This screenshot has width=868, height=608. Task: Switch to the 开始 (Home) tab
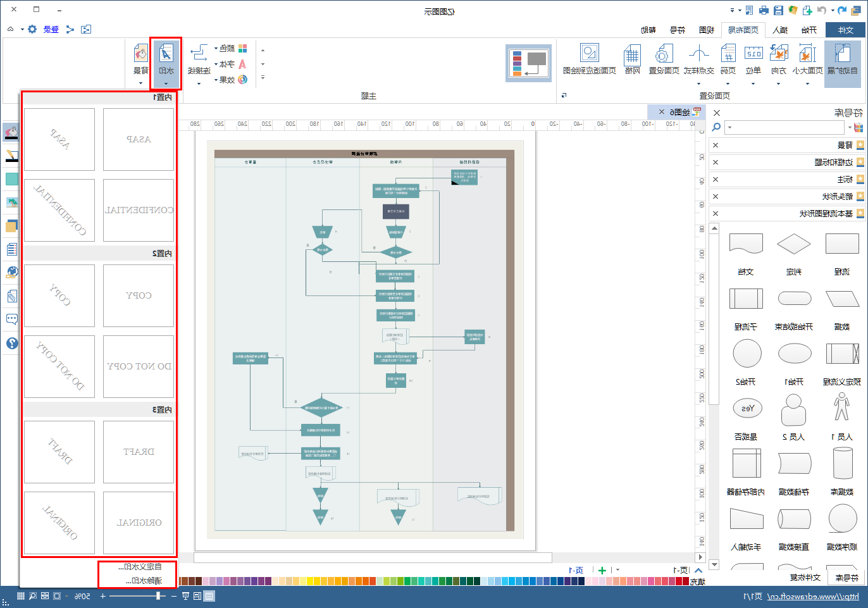(809, 30)
